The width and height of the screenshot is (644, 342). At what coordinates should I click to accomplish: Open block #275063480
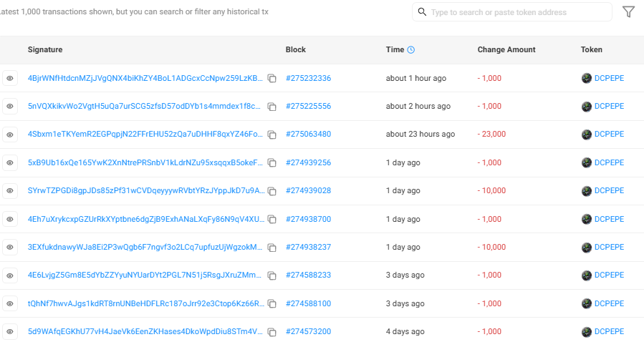(x=309, y=134)
